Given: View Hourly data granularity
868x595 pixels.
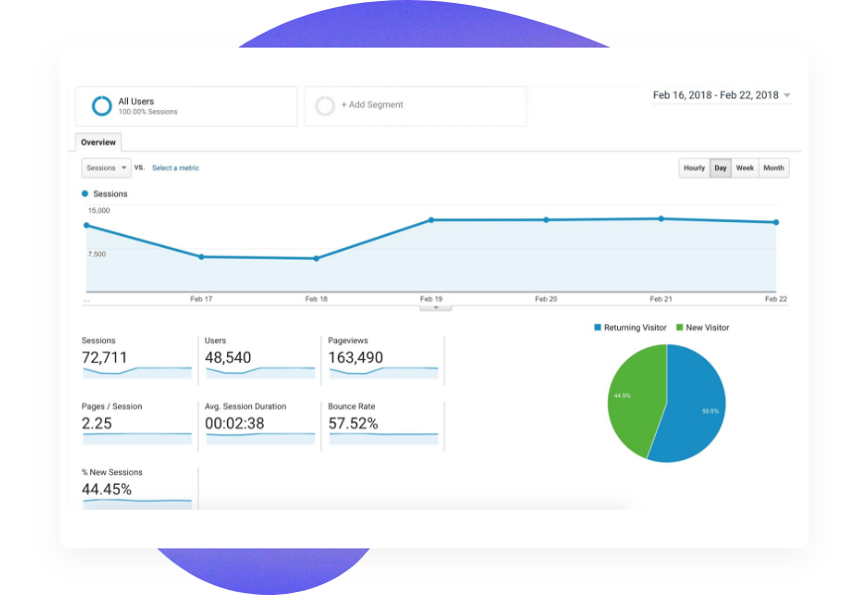Looking at the screenshot, I should [693, 168].
